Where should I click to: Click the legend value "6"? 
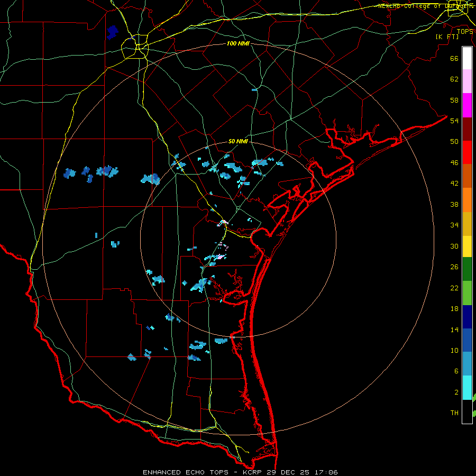(456, 371)
